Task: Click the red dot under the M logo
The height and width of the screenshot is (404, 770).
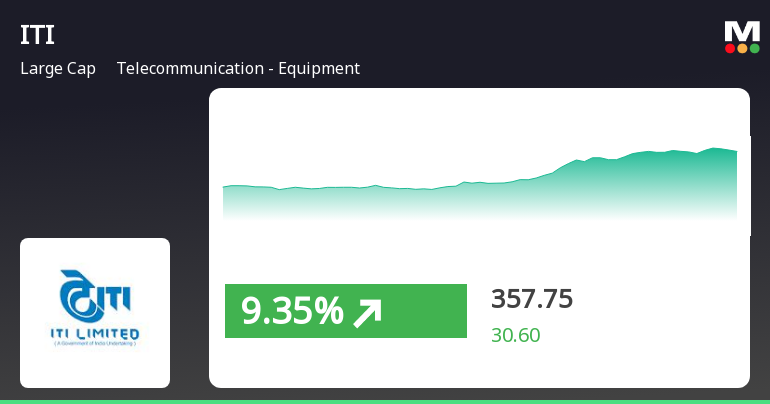Action: [730, 48]
